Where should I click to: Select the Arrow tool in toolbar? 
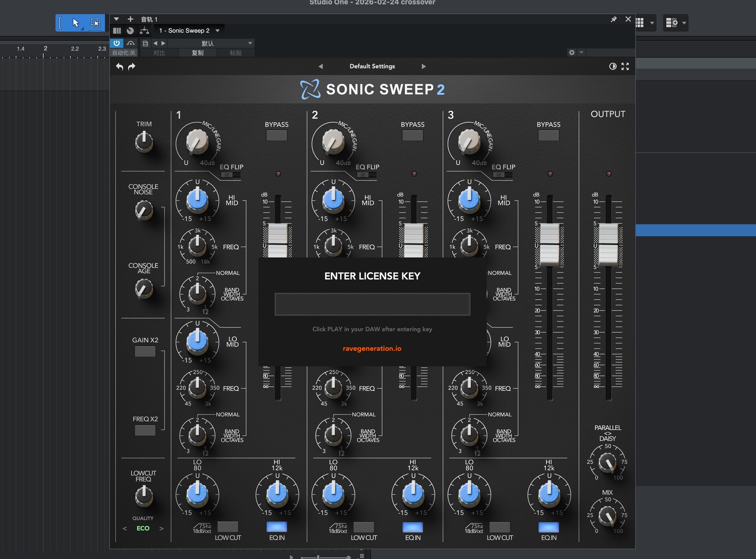[x=76, y=23]
